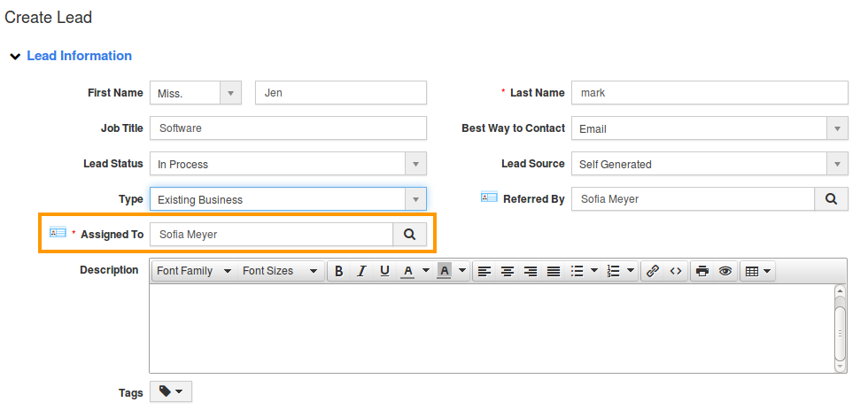Click inside the Description text area
Viewport: 868px width, 410px height.
click(x=492, y=328)
